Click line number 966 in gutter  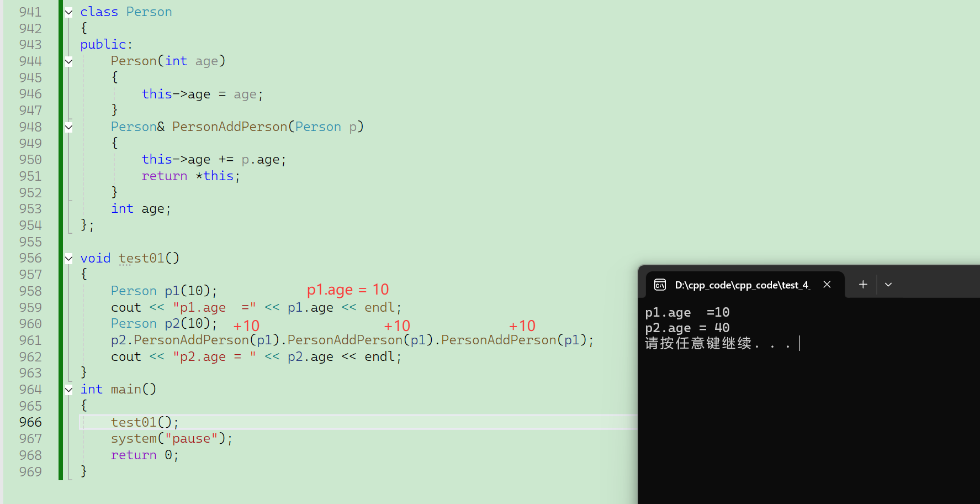[30, 422]
